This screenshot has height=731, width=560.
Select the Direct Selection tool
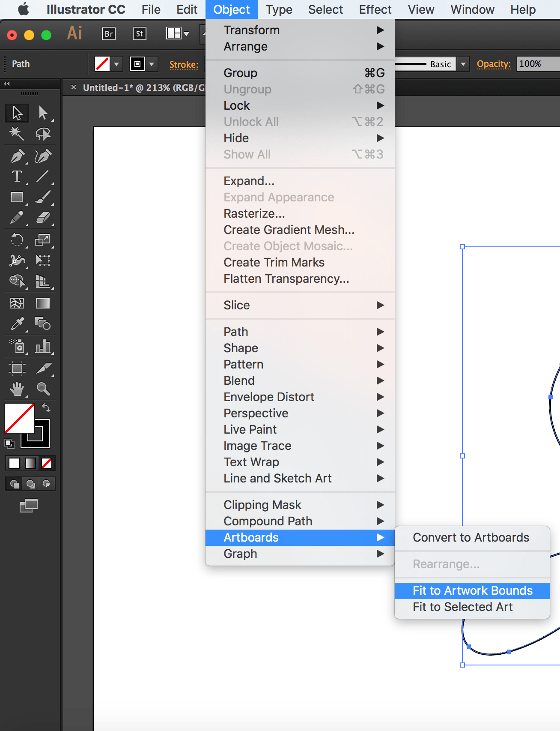(43, 113)
